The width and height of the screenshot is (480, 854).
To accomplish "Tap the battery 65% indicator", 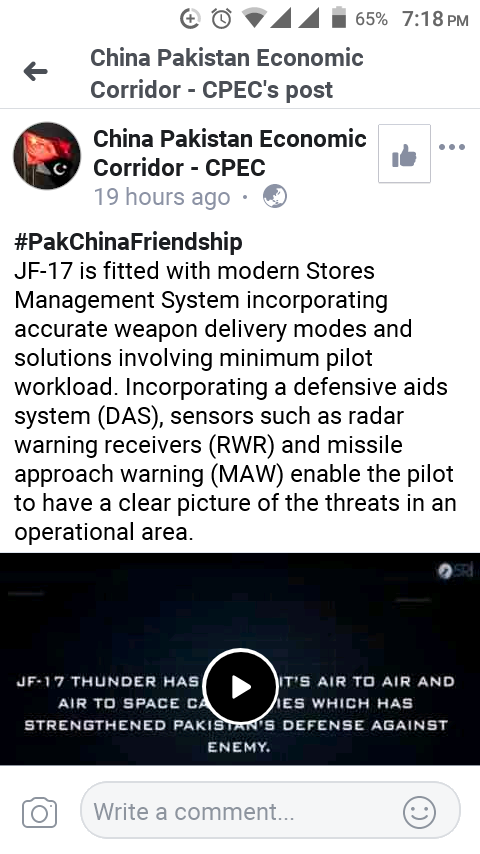I will tap(360, 19).
